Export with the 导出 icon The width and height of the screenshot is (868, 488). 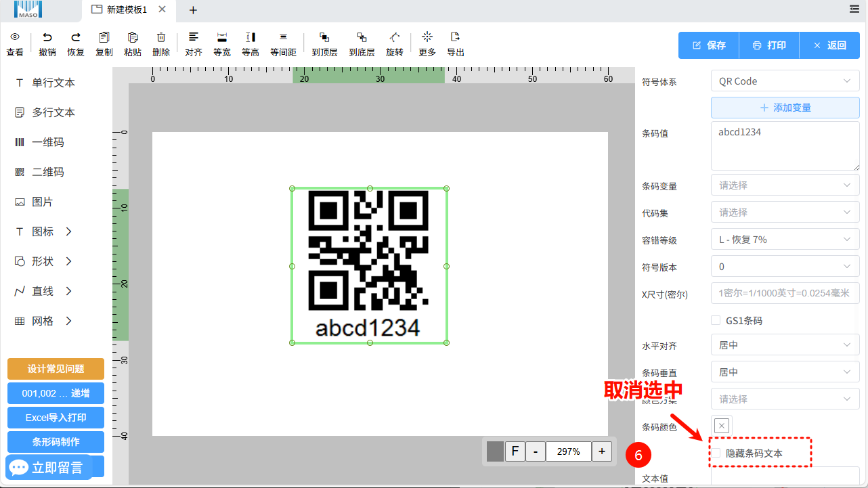click(456, 37)
